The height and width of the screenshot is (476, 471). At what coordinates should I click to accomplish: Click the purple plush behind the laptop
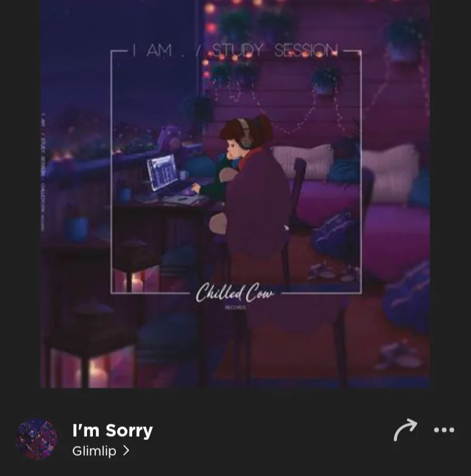point(169,138)
